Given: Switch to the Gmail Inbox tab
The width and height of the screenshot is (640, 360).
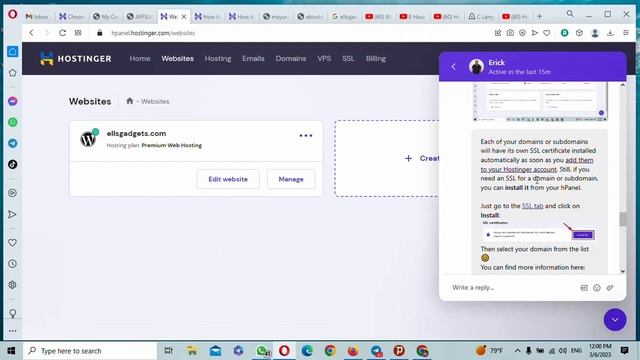Looking at the screenshot, I should coord(37,16).
